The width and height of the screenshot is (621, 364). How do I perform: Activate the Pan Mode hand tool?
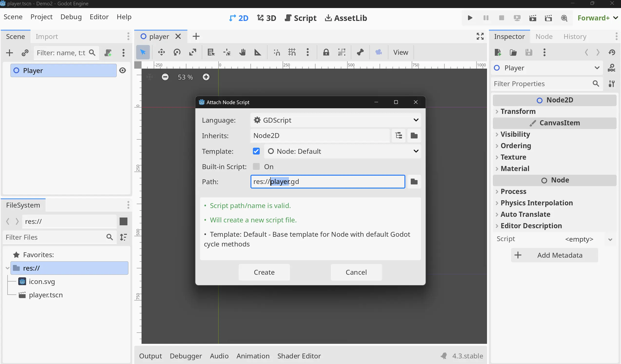point(242,52)
